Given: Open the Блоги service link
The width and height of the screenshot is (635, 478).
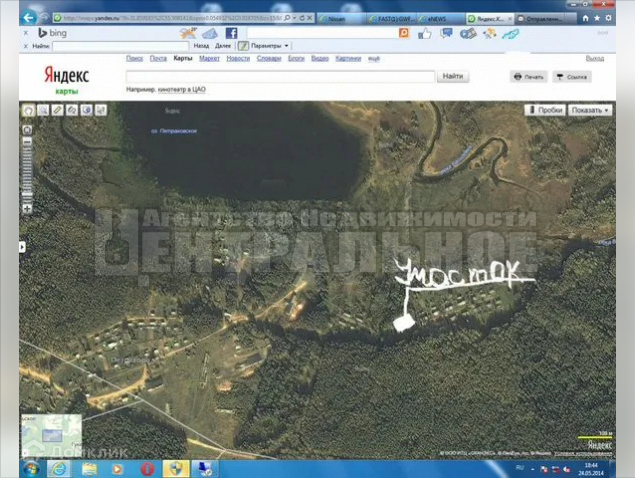Looking at the screenshot, I should pos(296,58).
